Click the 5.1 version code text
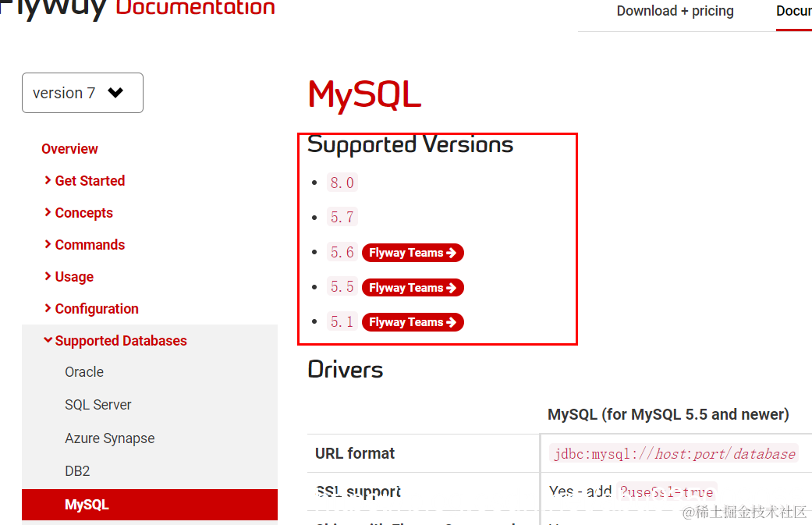 pyautogui.click(x=342, y=322)
